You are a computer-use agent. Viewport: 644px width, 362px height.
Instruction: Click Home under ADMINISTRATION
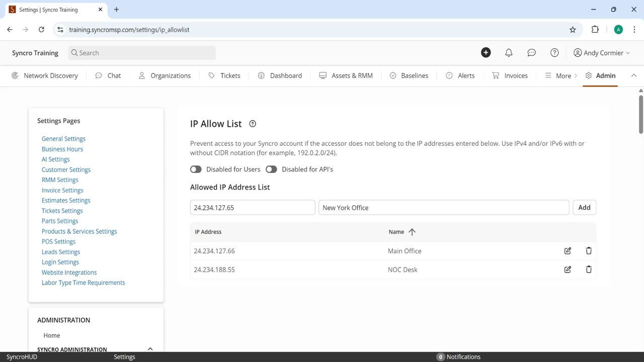51,336
